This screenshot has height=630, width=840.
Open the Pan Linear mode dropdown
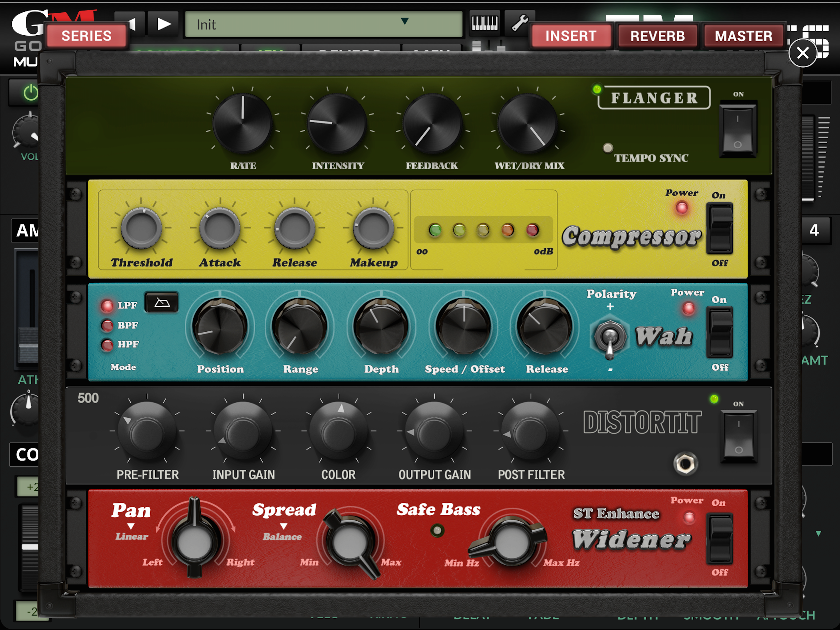[x=131, y=532]
